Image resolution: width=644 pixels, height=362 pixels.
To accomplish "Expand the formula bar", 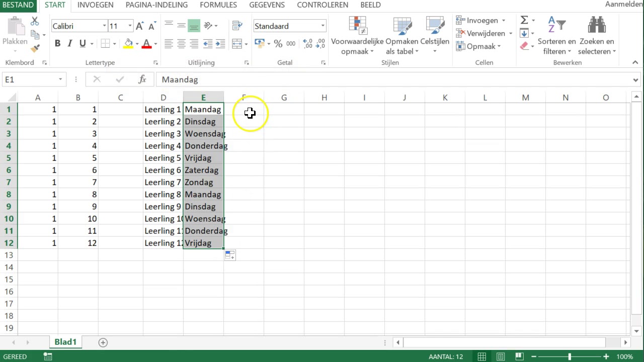I will click(x=636, y=80).
